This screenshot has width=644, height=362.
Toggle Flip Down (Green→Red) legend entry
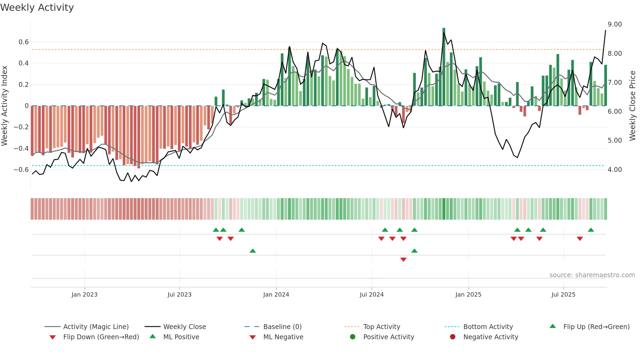coord(94,337)
